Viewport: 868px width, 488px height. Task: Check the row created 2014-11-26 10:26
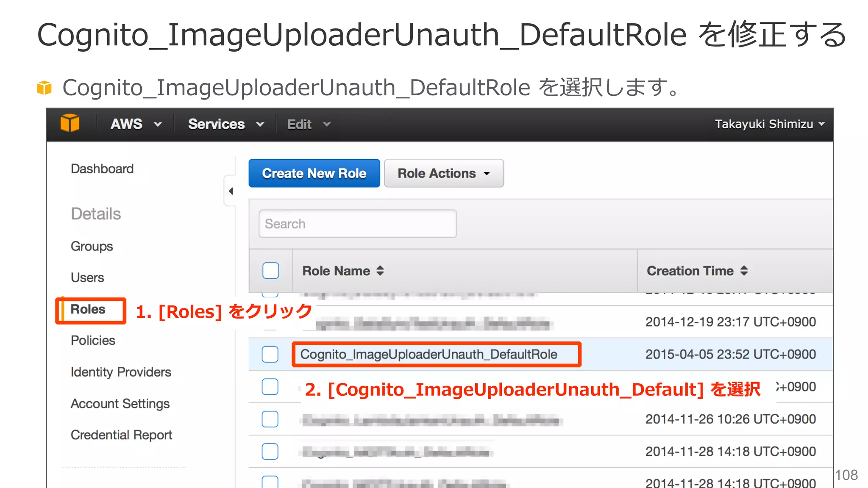coord(270,419)
